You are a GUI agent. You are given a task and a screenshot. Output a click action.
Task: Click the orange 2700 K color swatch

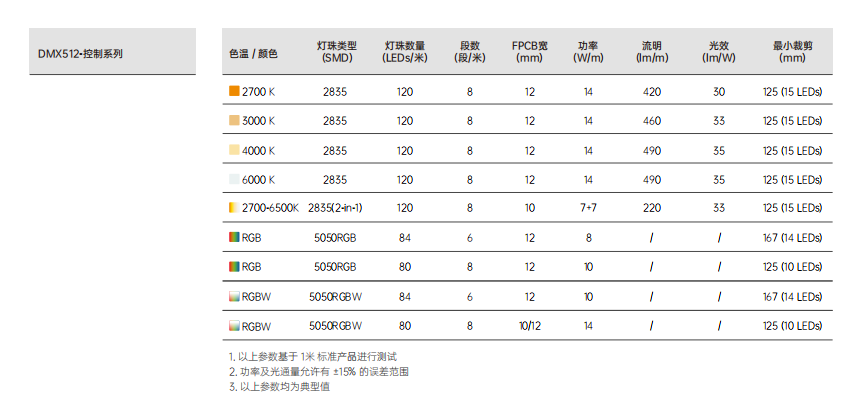pyautogui.click(x=234, y=91)
